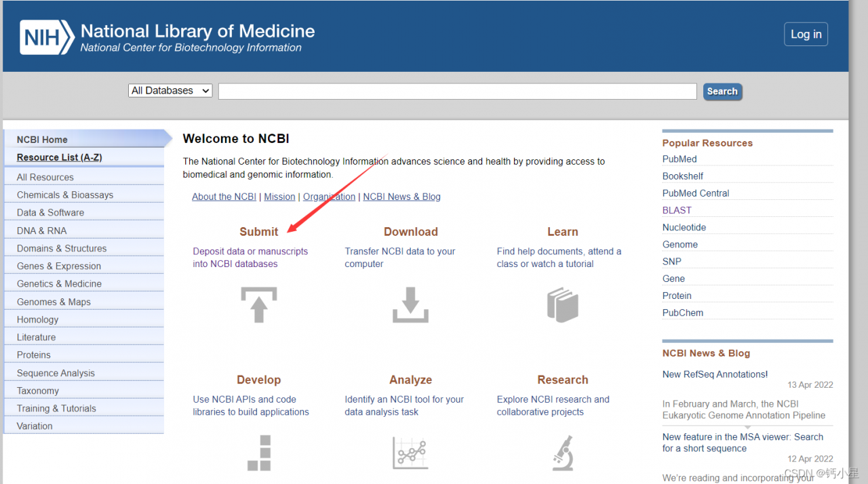Open MSA viewer new feature news
The width and height of the screenshot is (868, 484).
coord(743,443)
